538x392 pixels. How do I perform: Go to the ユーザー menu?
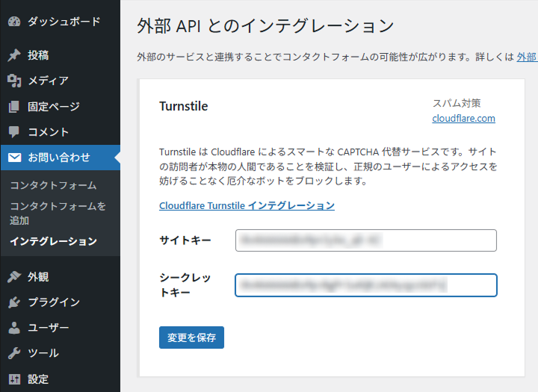tap(60, 328)
